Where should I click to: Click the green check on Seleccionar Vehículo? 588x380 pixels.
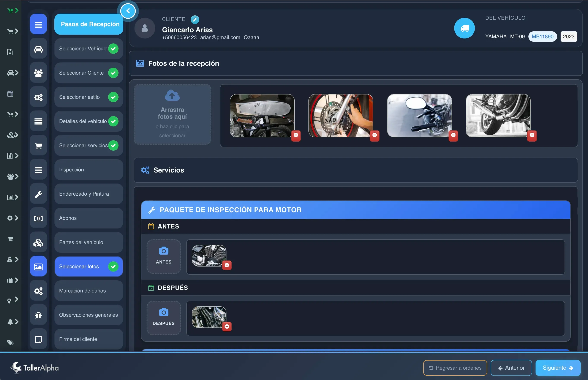(x=113, y=49)
